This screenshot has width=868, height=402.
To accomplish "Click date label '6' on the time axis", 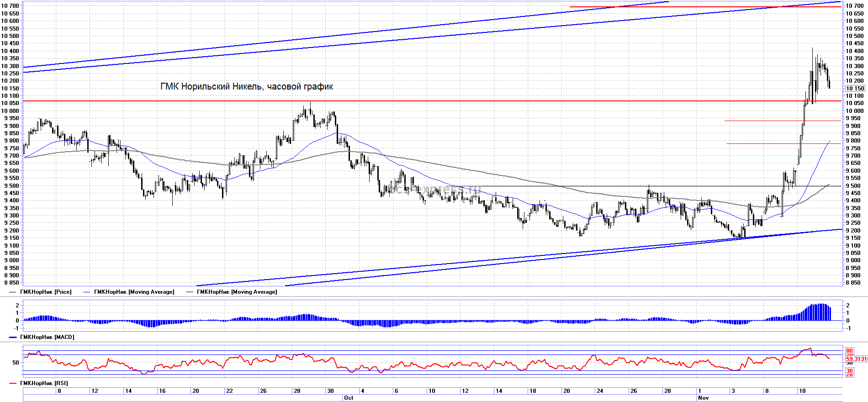I will (x=397, y=391).
